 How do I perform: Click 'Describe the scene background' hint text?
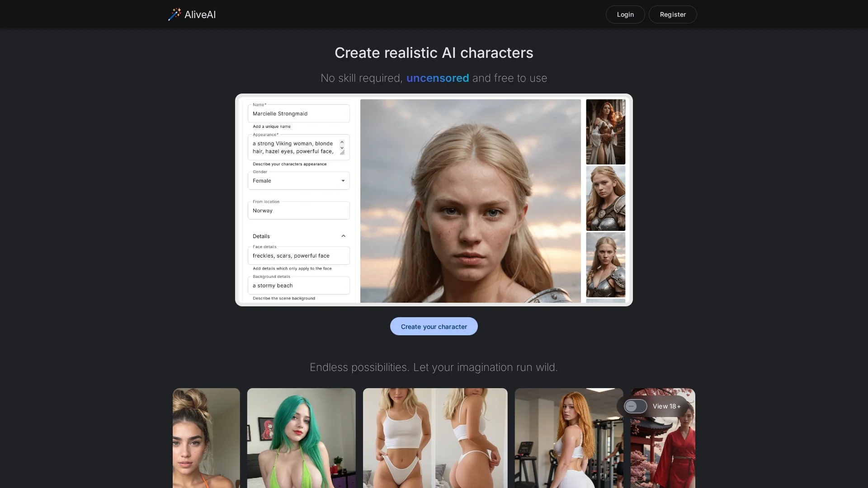coord(284,298)
